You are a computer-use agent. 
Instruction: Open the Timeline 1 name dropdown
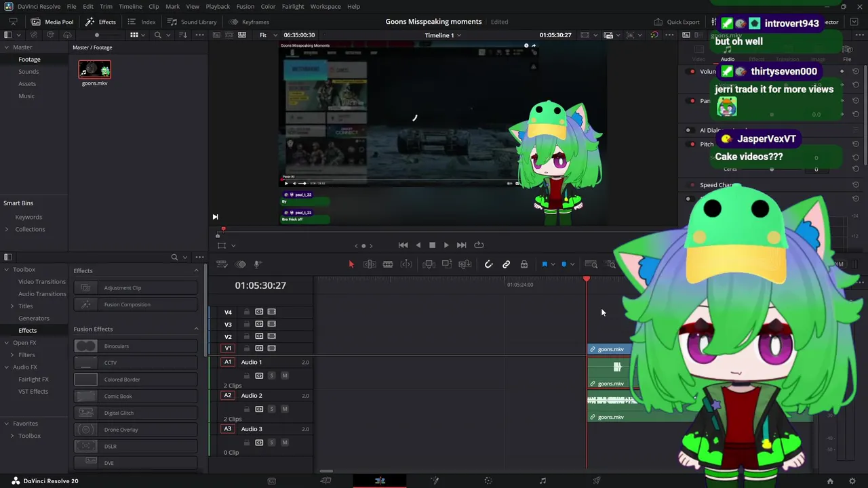443,35
